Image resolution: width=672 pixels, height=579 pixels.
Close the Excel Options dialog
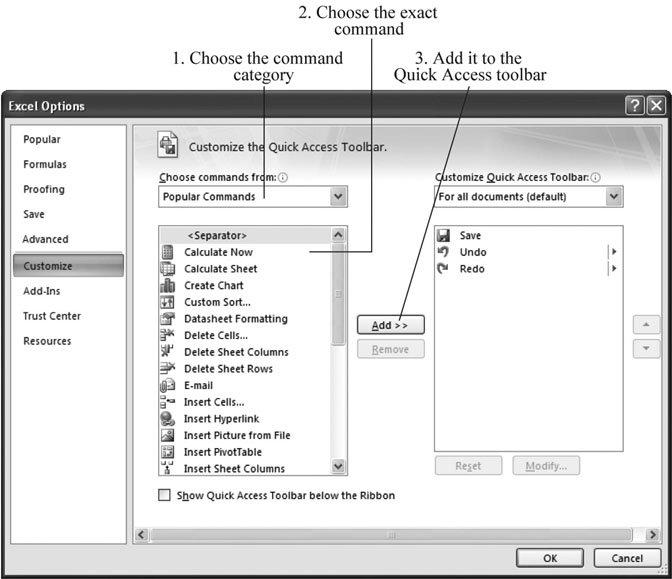point(656,105)
